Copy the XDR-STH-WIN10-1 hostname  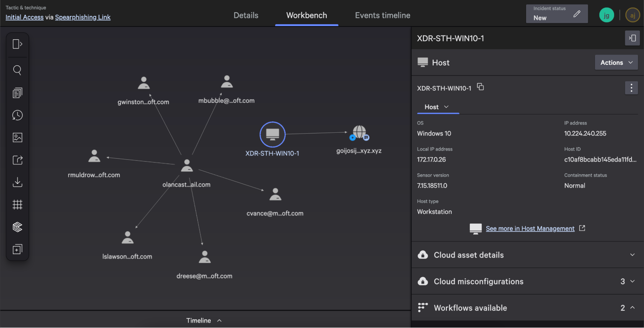point(480,87)
